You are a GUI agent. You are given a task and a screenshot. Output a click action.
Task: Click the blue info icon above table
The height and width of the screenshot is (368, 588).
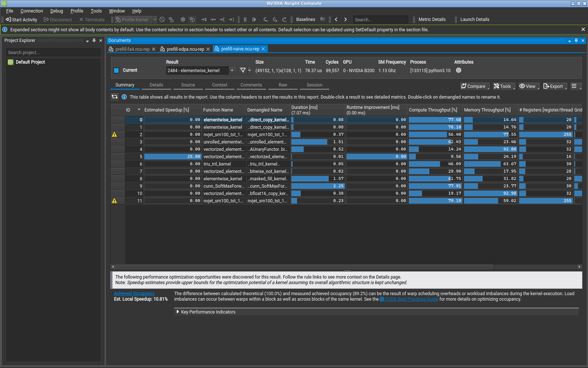click(124, 97)
